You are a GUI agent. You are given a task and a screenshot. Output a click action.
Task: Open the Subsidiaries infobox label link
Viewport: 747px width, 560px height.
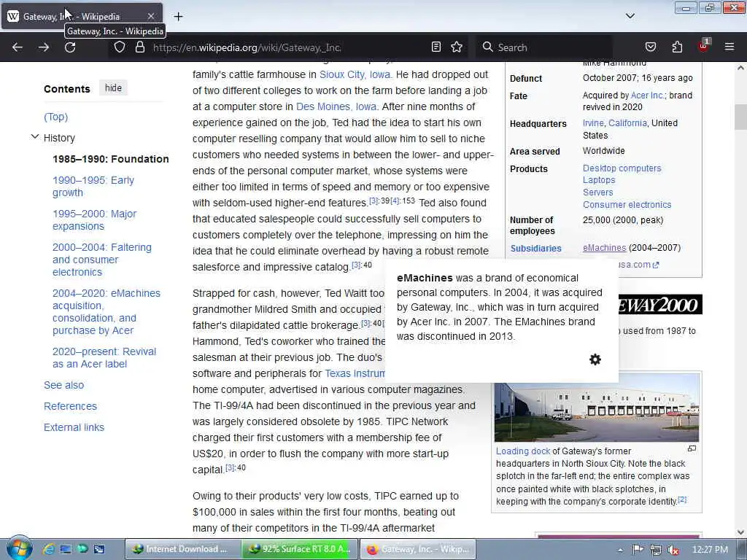coord(536,248)
